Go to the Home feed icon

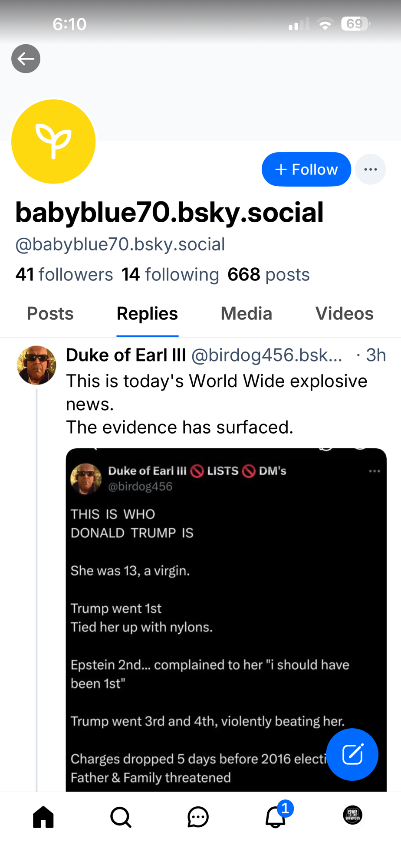pos(43,817)
